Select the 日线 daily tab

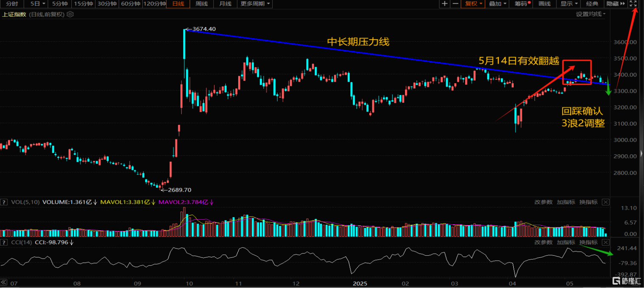178,4
